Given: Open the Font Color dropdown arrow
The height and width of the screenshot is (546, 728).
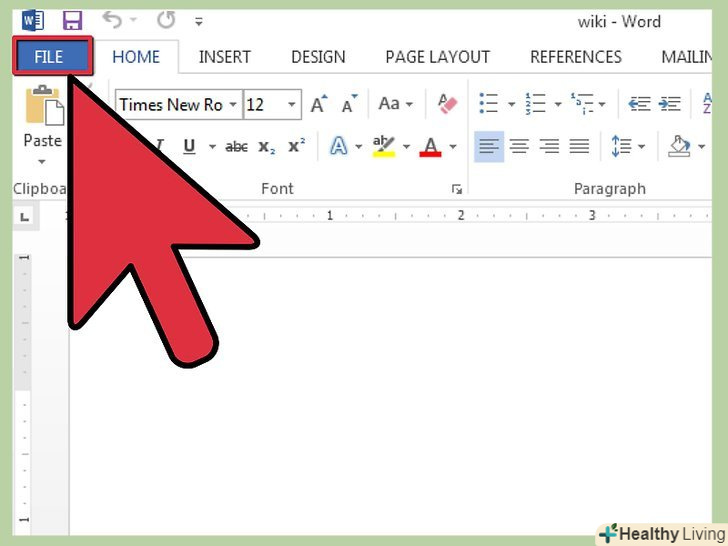Looking at the screenshot, I should pyautogui.click(x=453, y=147).
